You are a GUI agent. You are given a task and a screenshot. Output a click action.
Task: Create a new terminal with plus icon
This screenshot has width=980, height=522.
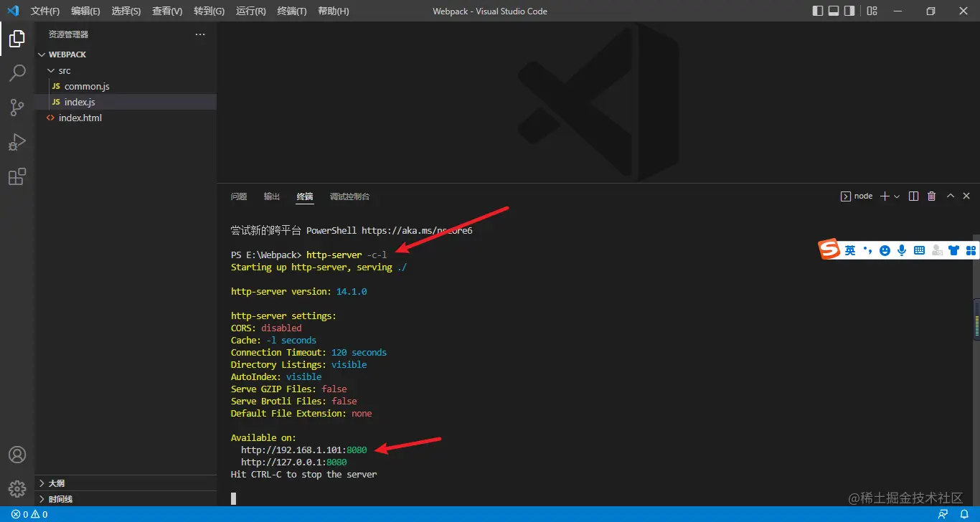[x=885, y=196]
